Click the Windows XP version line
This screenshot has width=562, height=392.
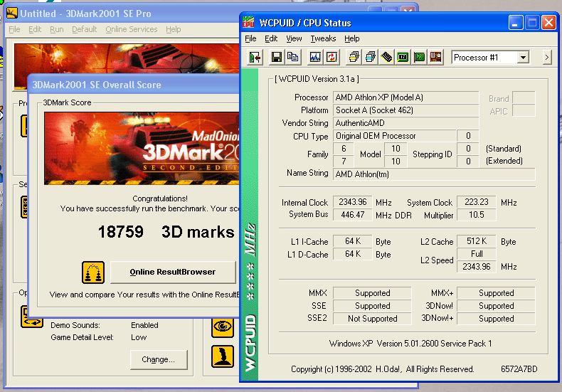pos(410,344)
